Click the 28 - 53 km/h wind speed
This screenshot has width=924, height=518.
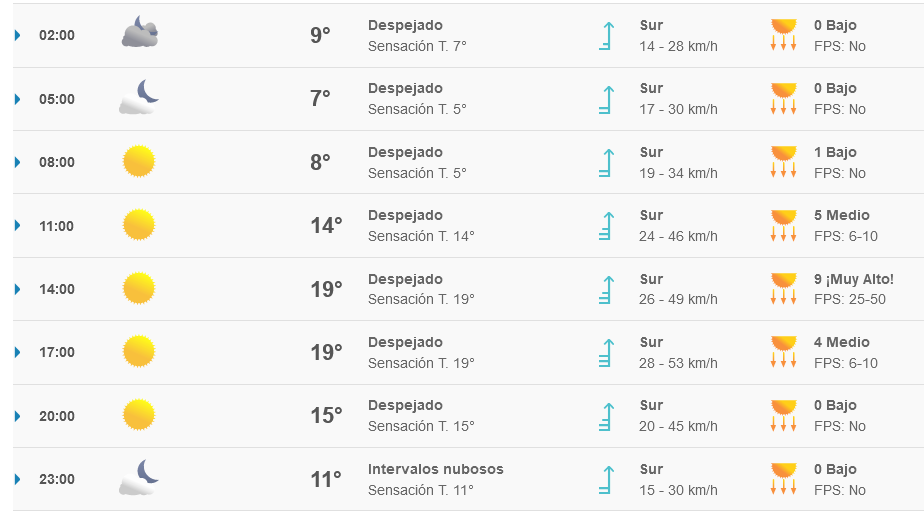678,363
